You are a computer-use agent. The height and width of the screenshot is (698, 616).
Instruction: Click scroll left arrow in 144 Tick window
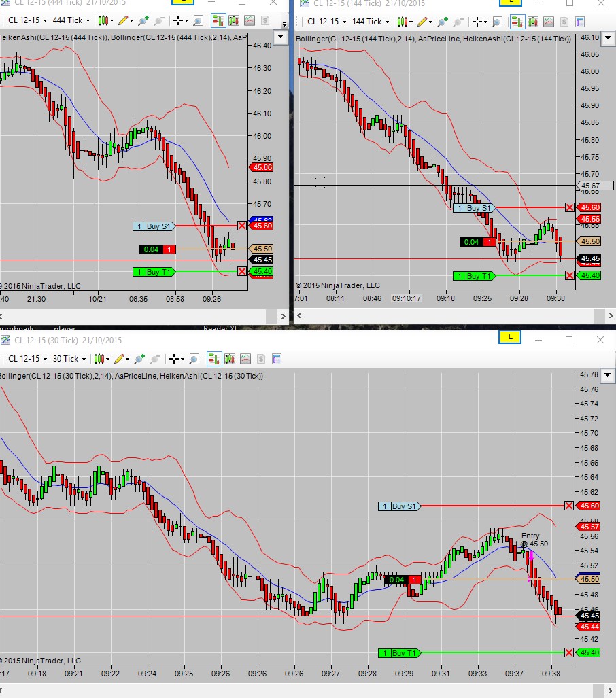point(299,315)
